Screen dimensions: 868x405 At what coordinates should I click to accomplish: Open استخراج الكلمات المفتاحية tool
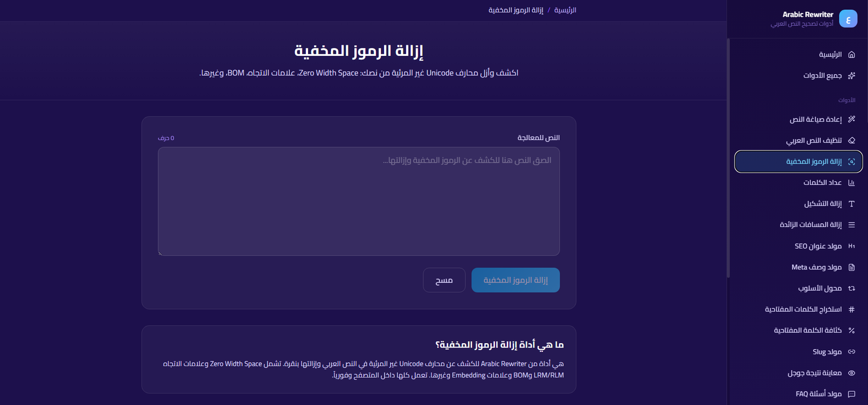tap(799, 310)
